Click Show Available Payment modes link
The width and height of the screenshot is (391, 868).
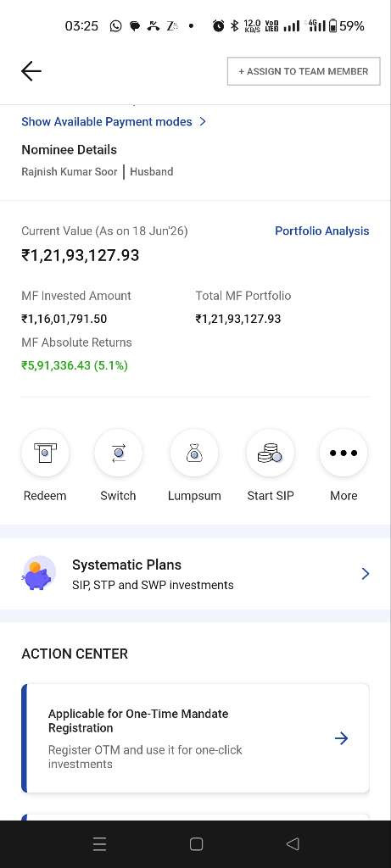point(106,122)
